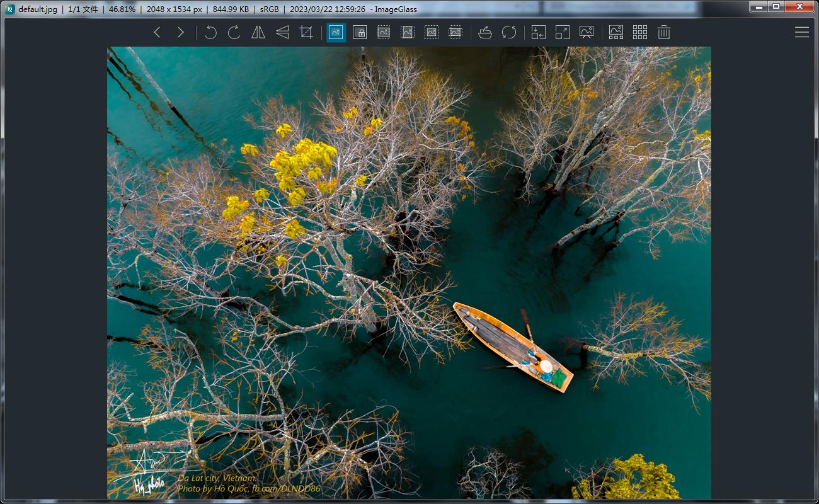Switch to full screen view
819x504 pixels.
pos(563,32)
